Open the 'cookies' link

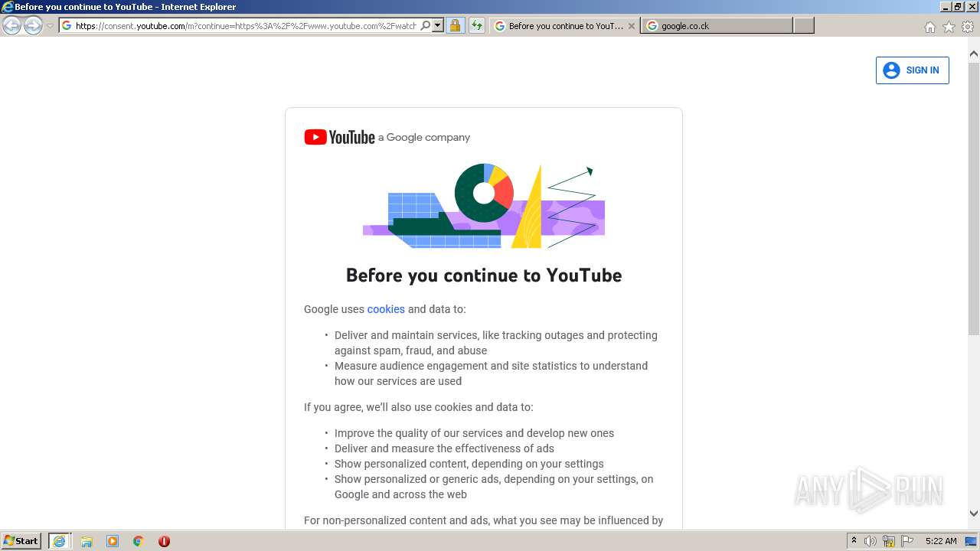(386, 309)
